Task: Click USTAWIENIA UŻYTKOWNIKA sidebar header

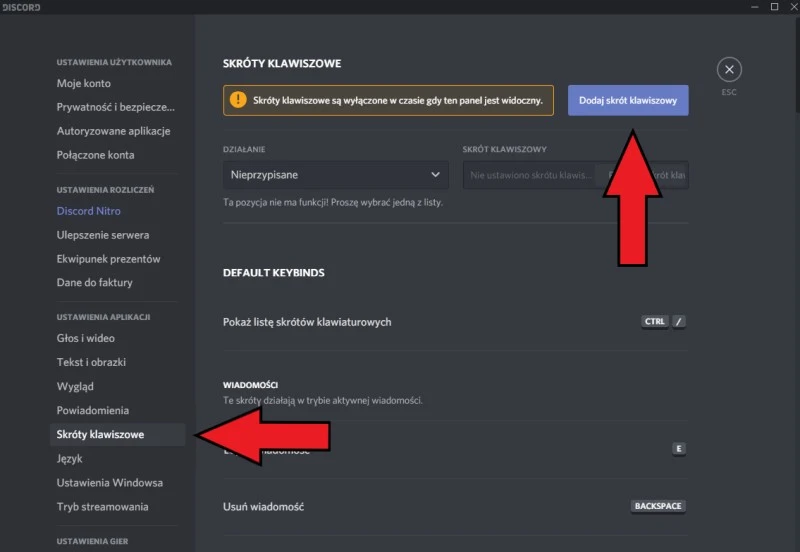Action: pyautogui.click(x=114, y=62)
